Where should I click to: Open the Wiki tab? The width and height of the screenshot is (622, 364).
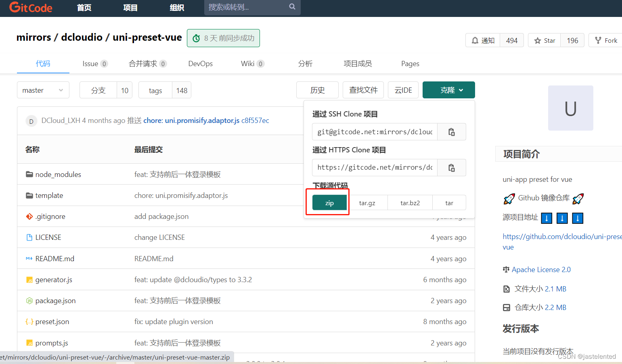(253, 64)
